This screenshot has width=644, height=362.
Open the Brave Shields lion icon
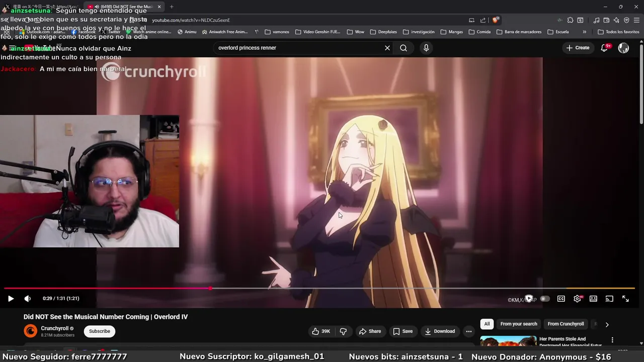point(496,20)
